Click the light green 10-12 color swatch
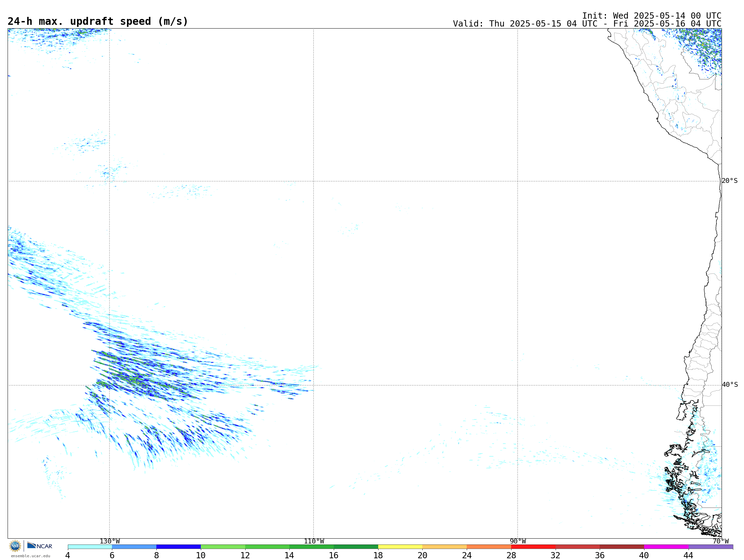744x560 pixels. (x=223, y=547)
